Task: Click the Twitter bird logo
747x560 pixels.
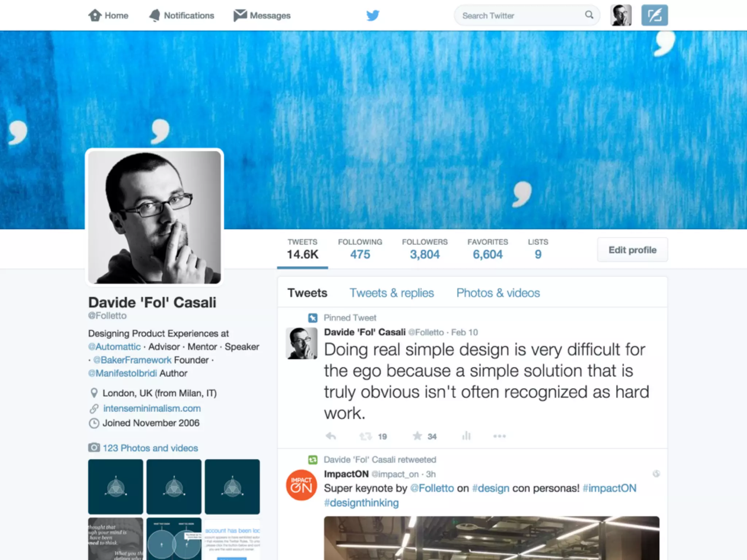Action: tap(373, 15)
